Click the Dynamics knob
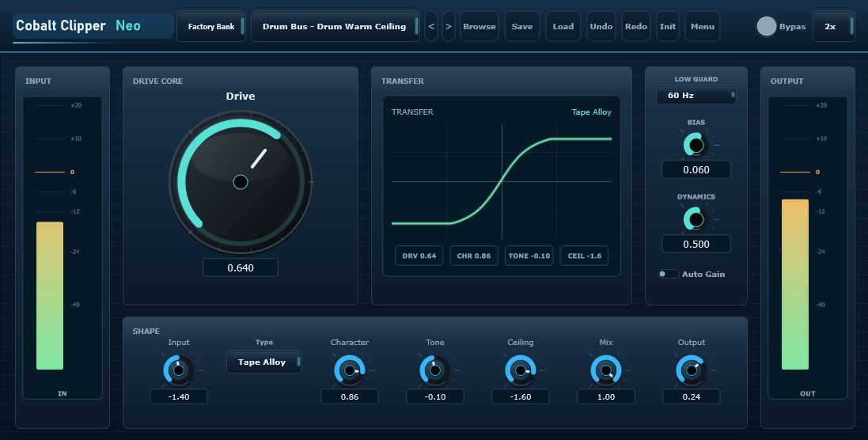The width and height of the screenshot is (868, 440). [696, 219]
